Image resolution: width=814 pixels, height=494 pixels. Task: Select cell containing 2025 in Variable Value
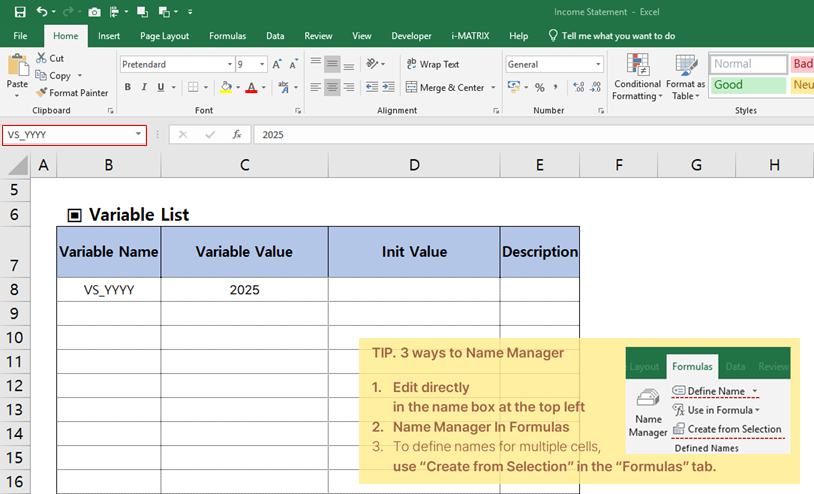(244, 290)
